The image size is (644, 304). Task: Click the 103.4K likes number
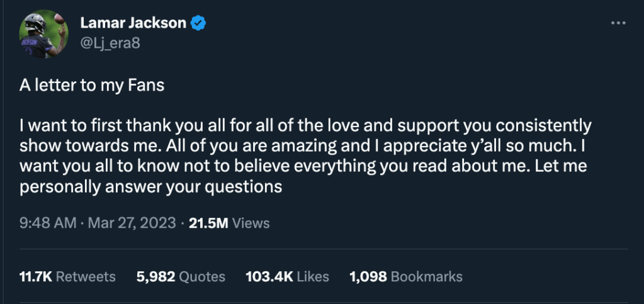pos(268,276)
